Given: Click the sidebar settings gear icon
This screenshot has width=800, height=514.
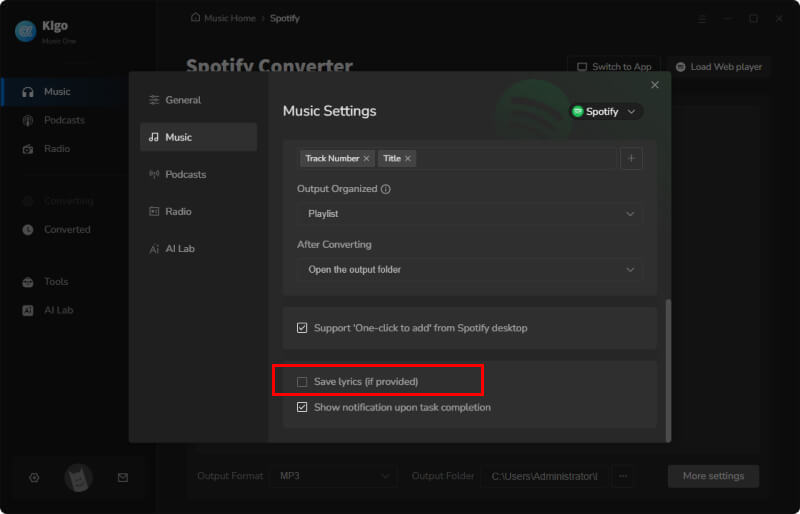Looking at the screenshot, I should pos(34,478).
